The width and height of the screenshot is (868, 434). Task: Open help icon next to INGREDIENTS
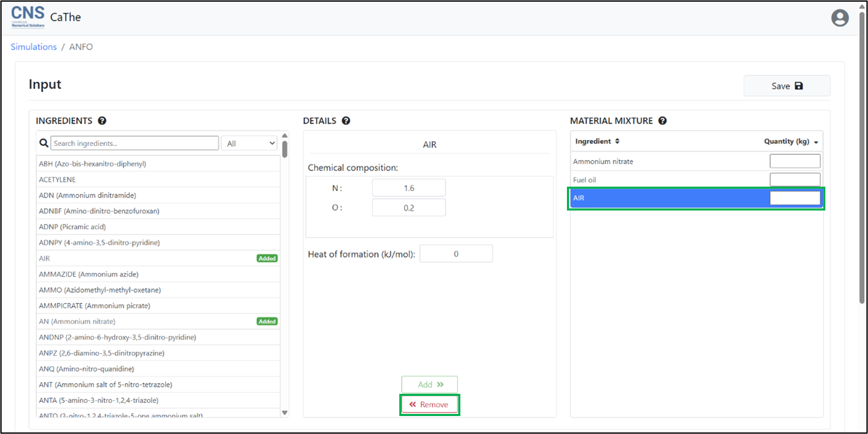[x=102, y=121]
